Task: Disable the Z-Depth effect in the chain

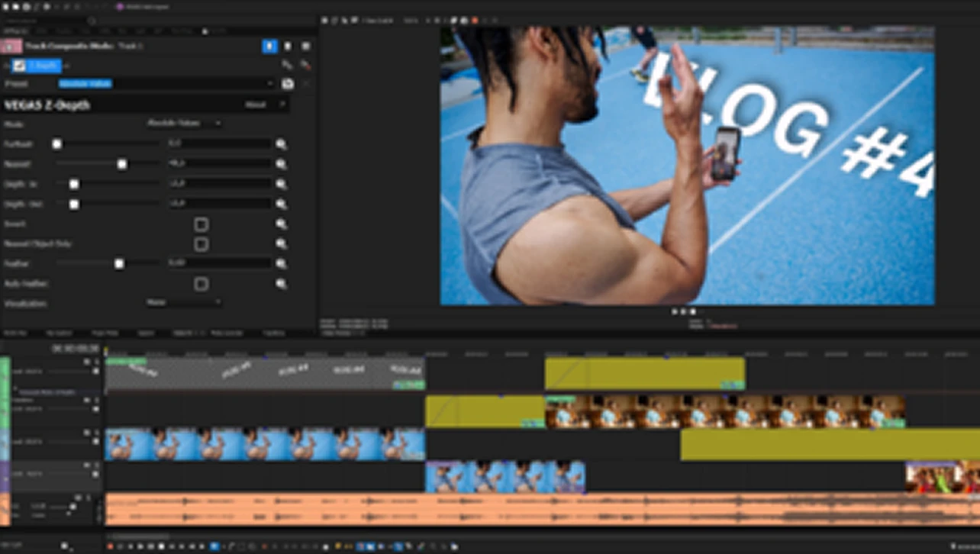Action: [18, 66]
